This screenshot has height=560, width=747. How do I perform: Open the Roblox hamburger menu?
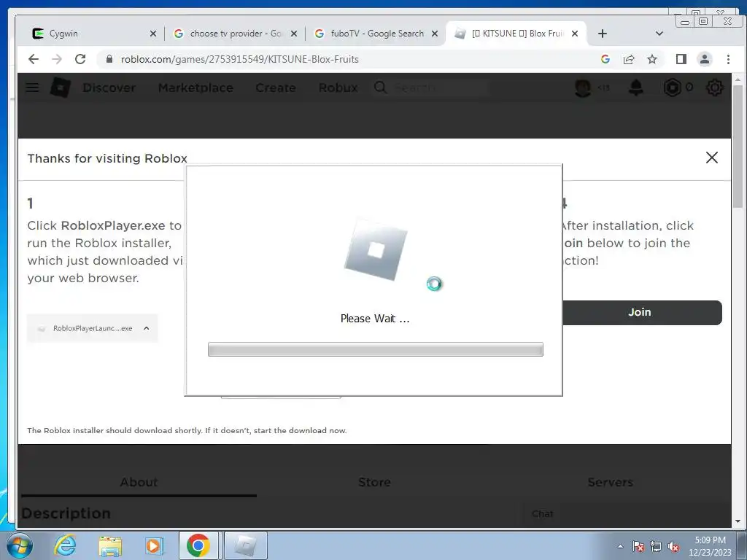click(32, 87)
